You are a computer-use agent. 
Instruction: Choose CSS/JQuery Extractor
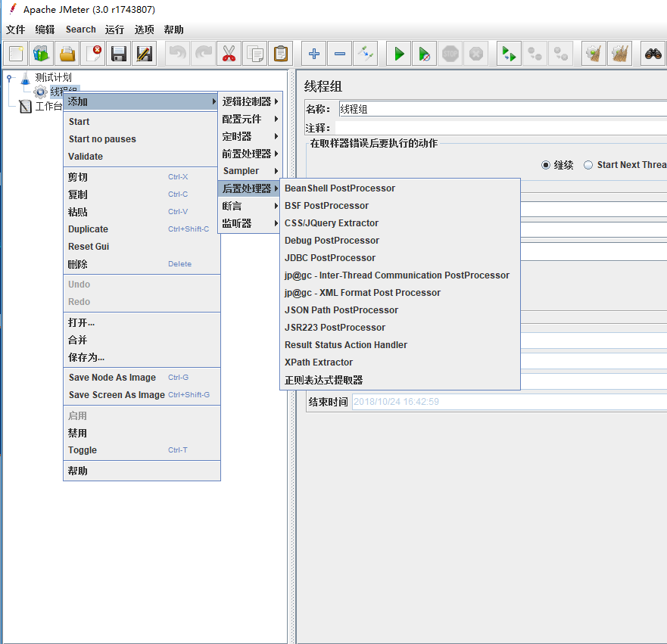[x=400, y=223]
